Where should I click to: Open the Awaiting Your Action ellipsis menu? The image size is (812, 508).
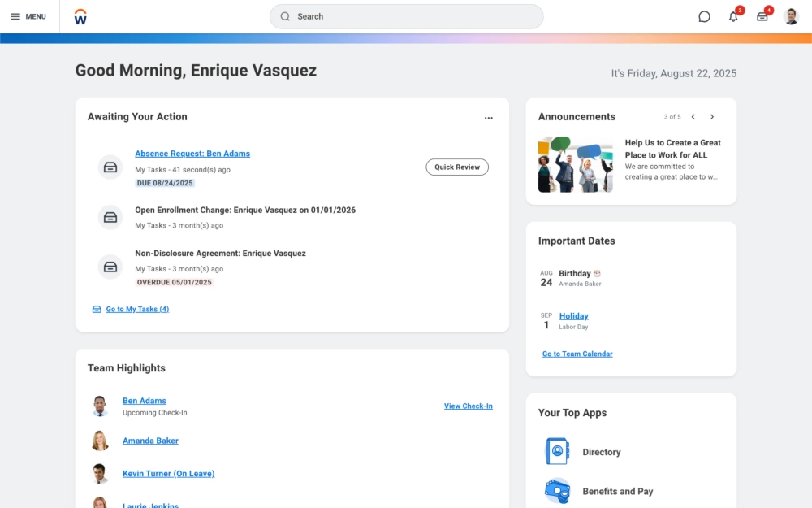point(488,118)
